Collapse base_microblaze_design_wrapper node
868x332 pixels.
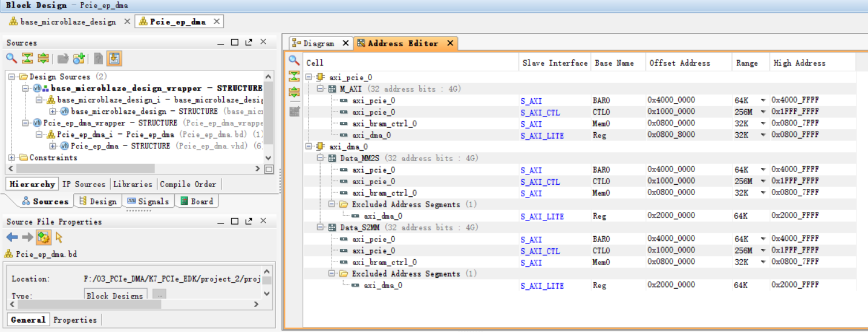25,88
